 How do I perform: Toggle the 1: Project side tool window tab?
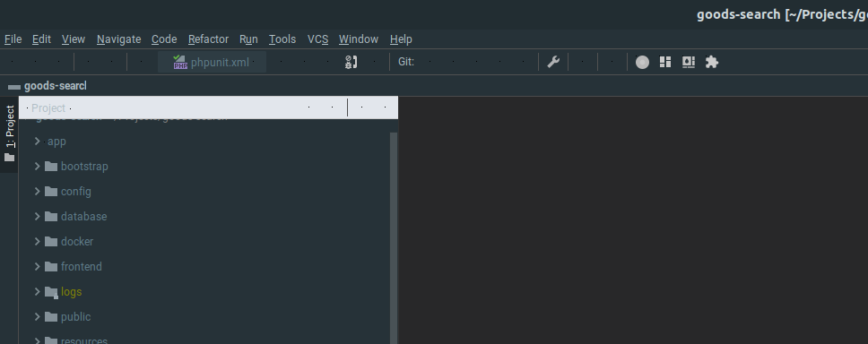(x=9, y=133)
